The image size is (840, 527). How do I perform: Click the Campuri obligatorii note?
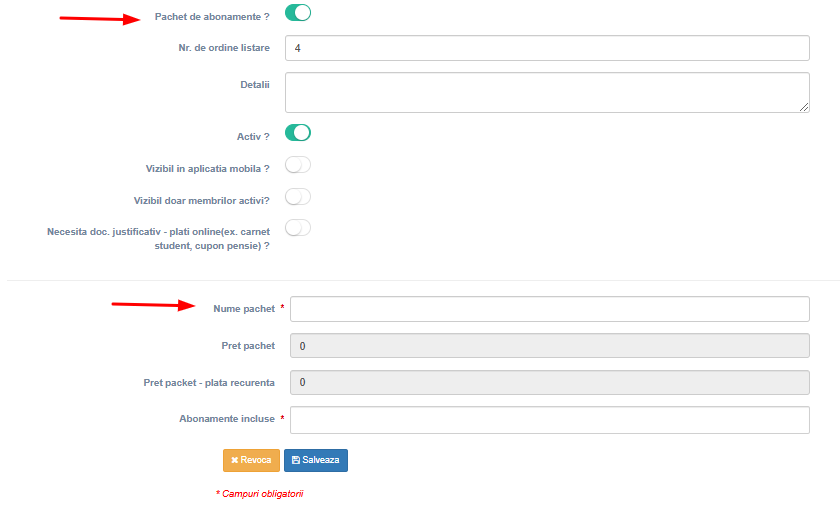pyautogui.click(x=260, y=494)
